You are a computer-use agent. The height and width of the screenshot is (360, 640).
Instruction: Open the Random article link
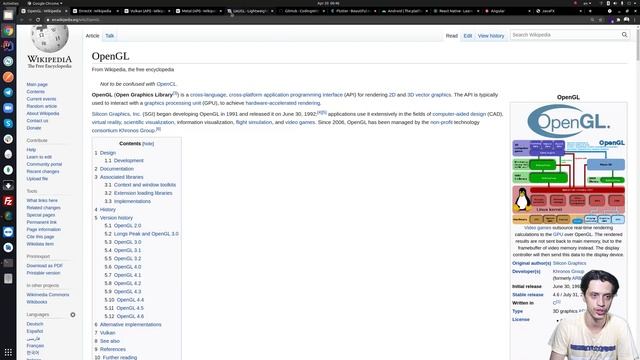tap(42, 106)
